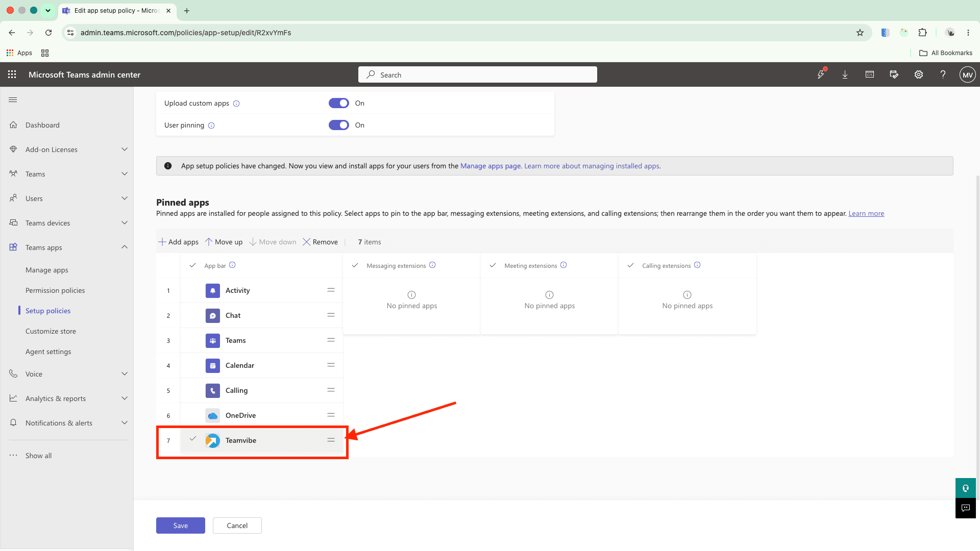Viewport: 980px width, 551px height.
Task: Save the app setup policy
Action: [181, 525]
